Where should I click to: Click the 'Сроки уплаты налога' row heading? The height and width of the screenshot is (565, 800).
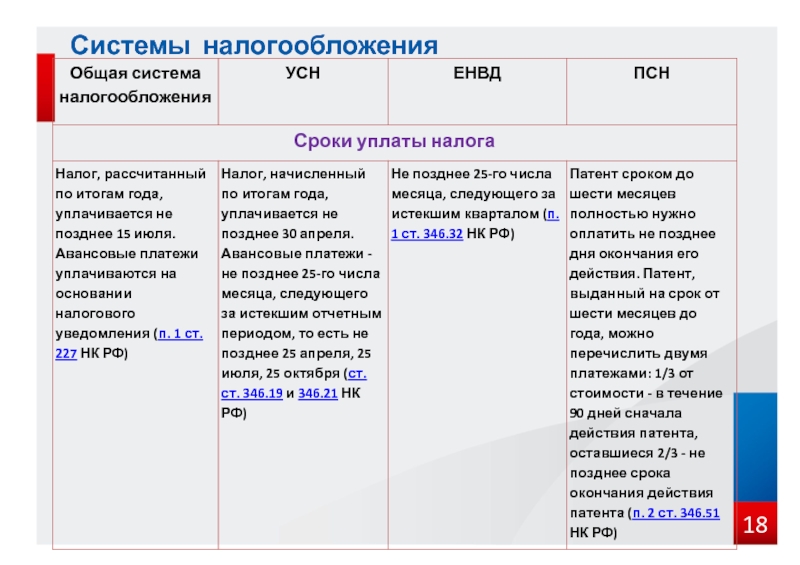[x=394, y=141]
